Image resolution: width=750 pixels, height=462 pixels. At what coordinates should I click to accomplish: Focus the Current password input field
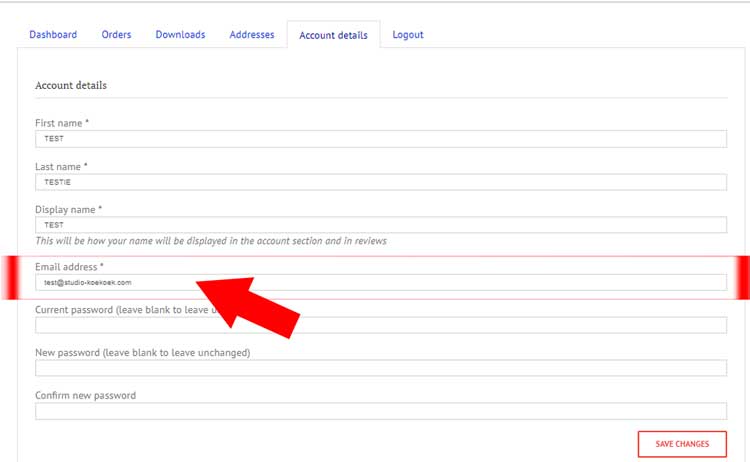coord(500,325)
